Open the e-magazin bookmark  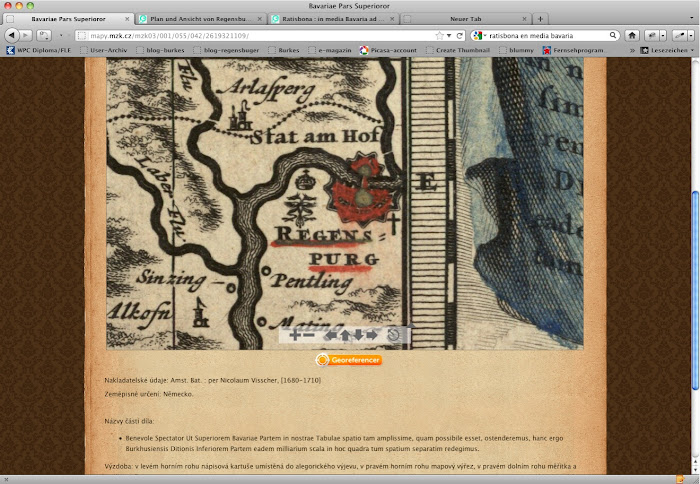(329, 50)
